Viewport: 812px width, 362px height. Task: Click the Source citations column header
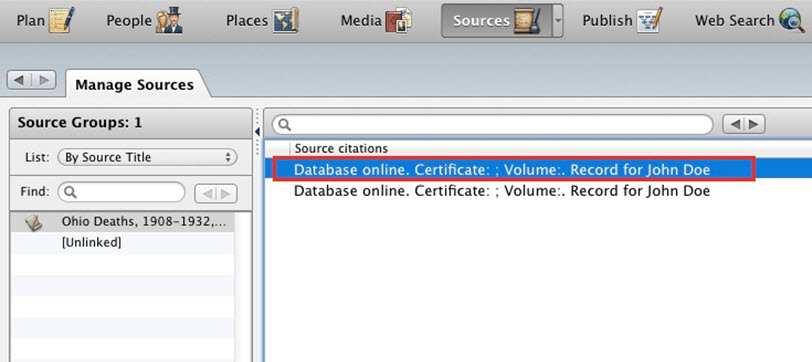click(341, 149)
